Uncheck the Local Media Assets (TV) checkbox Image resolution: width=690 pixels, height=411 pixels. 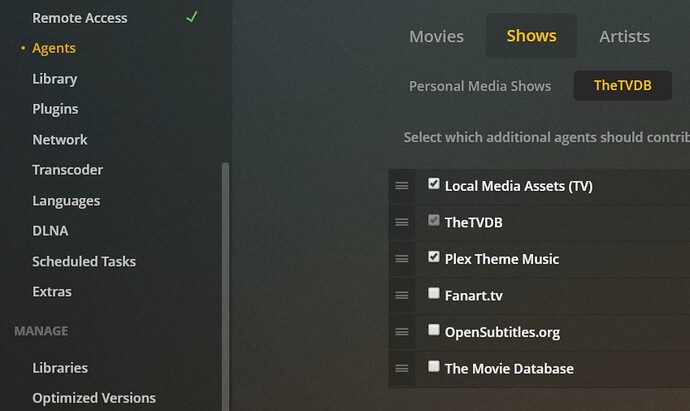click(433, 183)
